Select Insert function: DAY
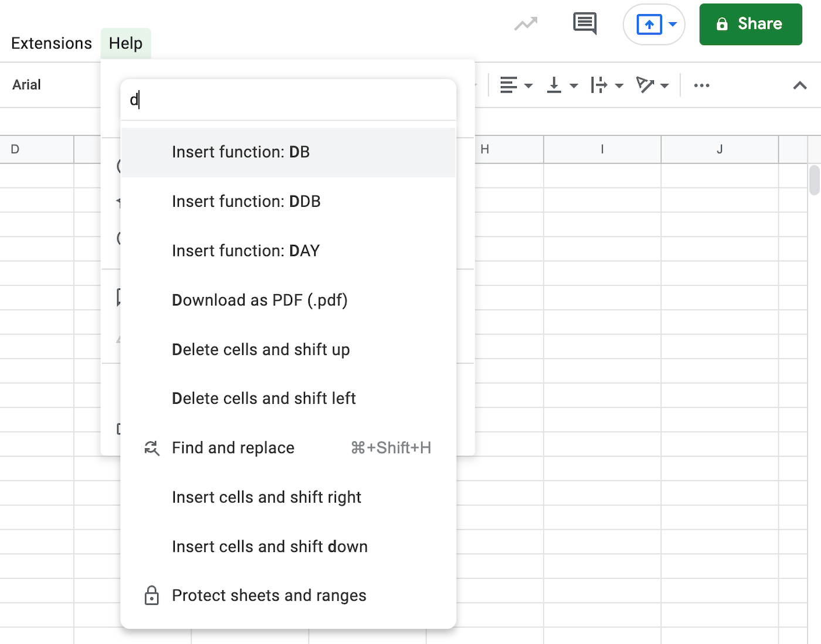 click(245, 250)
